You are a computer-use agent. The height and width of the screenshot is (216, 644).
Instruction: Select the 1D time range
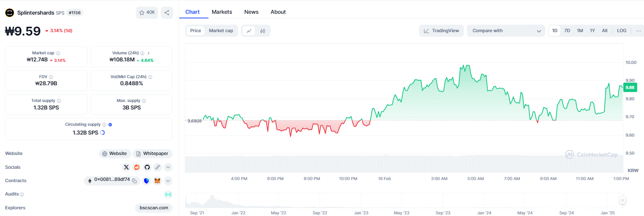click(x=555, y=30)
